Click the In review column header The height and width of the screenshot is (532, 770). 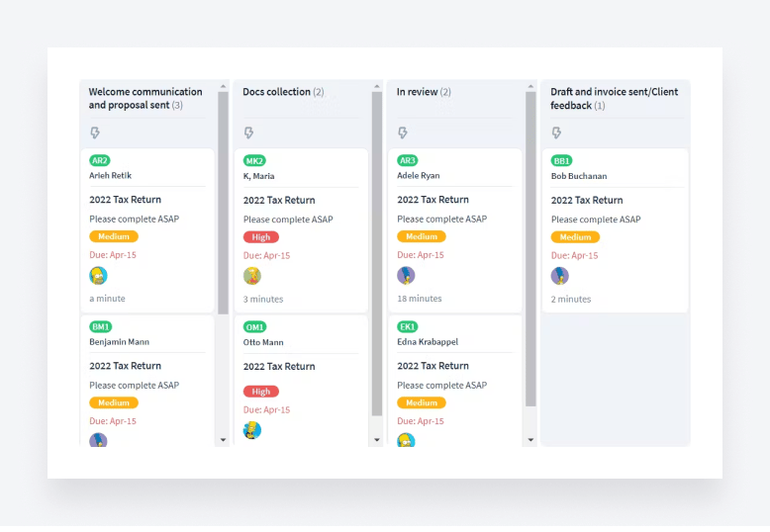[424, 92]
